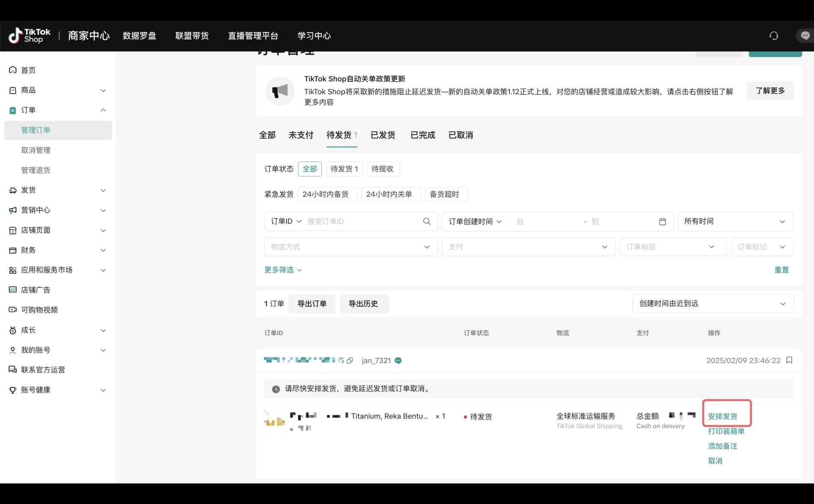The height and width of the screenshot is (504, 814).
Task: Open 数据罗盘 from the top menu
Action: click(x=139, y=36)
